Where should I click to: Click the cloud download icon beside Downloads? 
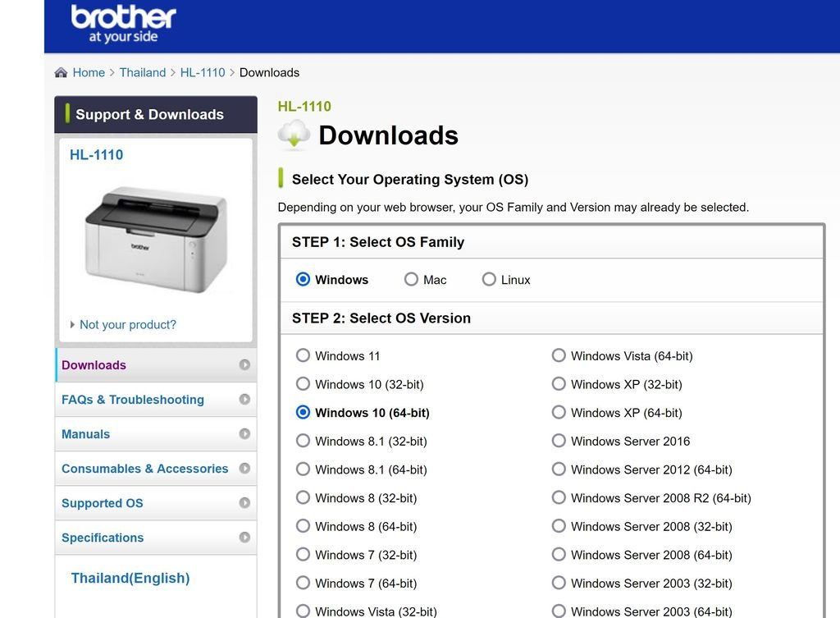tap(294, 134)
